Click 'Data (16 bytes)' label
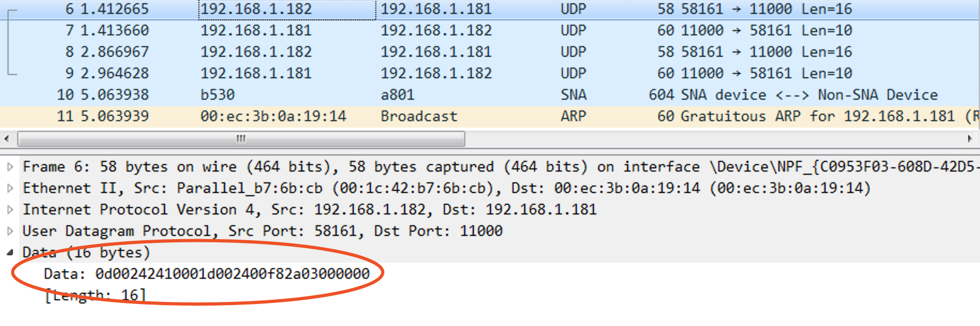The height and width of the screenshot is (326, 980). (86, 253)
